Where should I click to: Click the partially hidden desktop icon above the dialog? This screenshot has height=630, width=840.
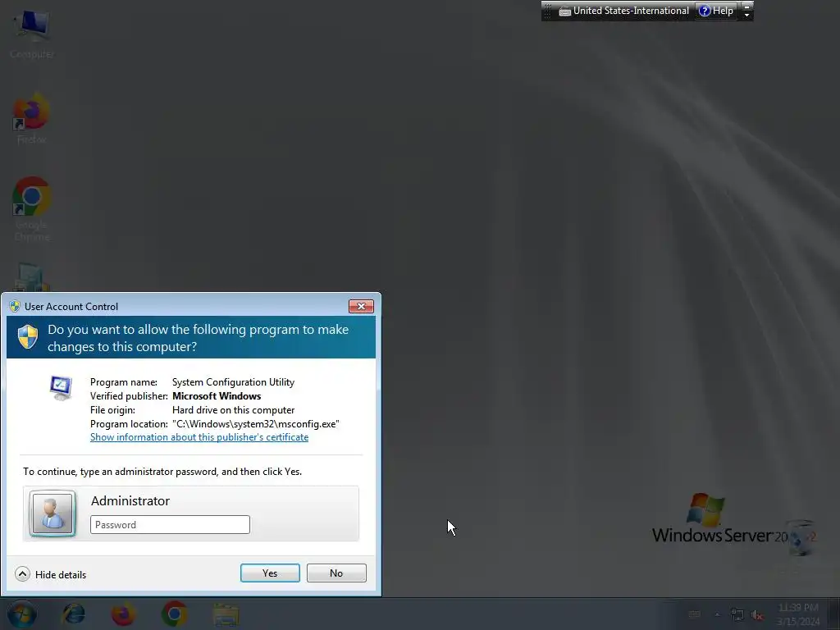click(30, 277)
